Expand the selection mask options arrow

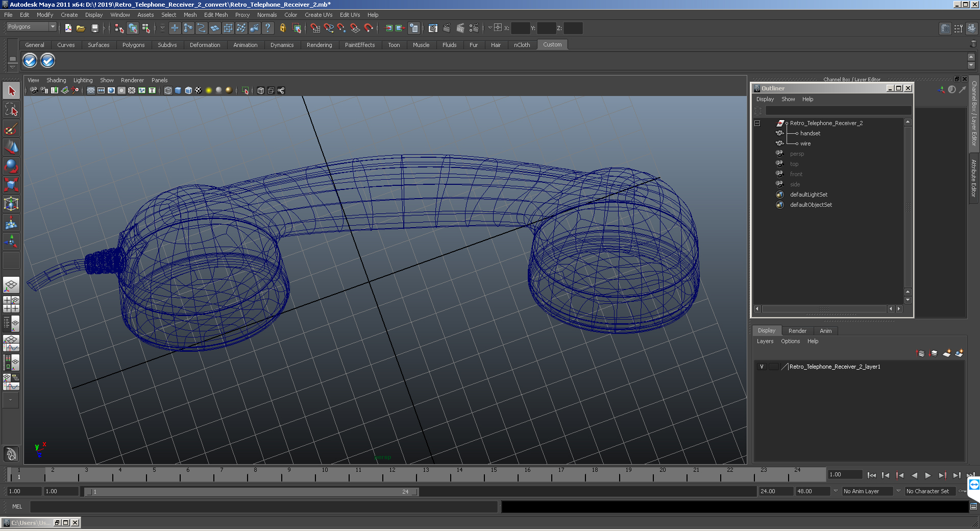(x=162, y=28)
